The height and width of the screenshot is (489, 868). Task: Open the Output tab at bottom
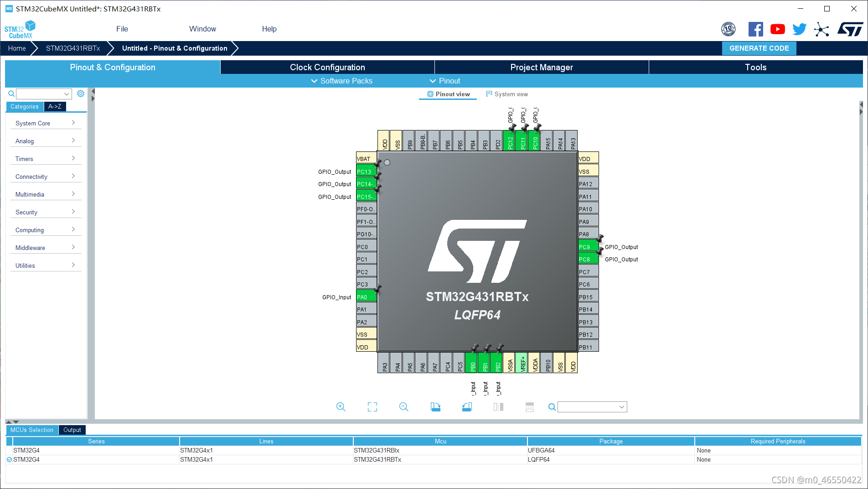click(x=72, y=430)
